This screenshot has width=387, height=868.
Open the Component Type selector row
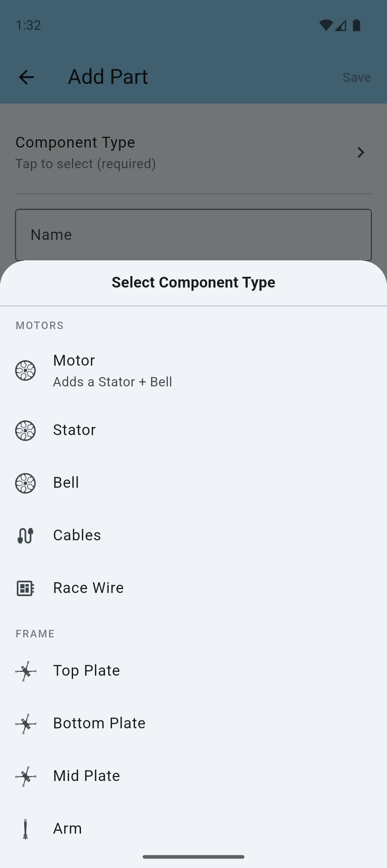coord(179,153)
